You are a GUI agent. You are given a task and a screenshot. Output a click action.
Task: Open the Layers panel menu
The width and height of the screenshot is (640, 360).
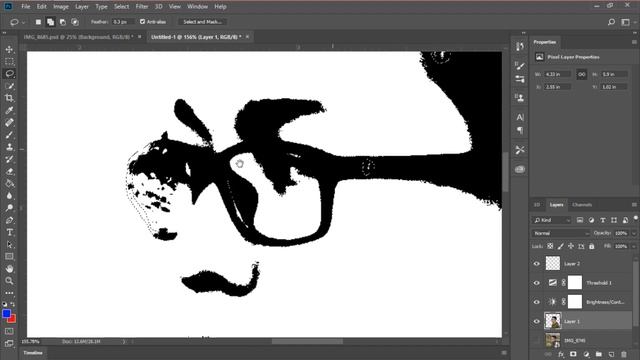(634, 204)
